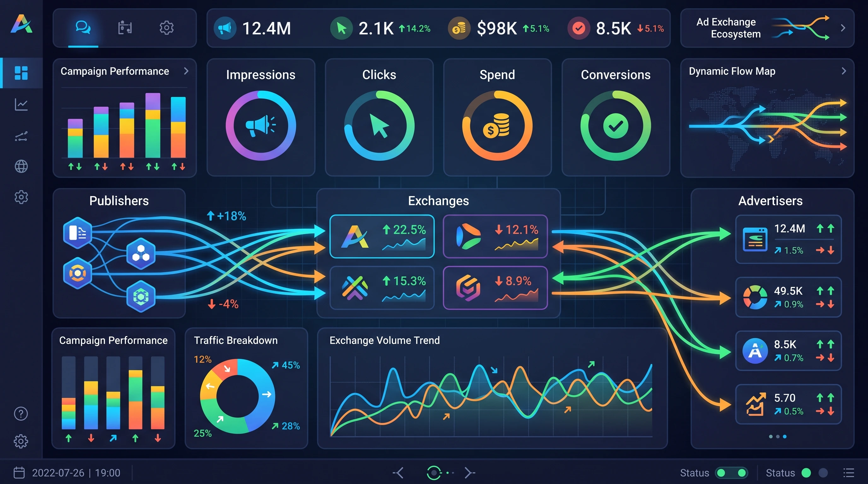The height and width of the screenshot is (484, 868).
Task: Open the middle sidebar settings gear
Action: pyautogui.click(x=21, y=197)
